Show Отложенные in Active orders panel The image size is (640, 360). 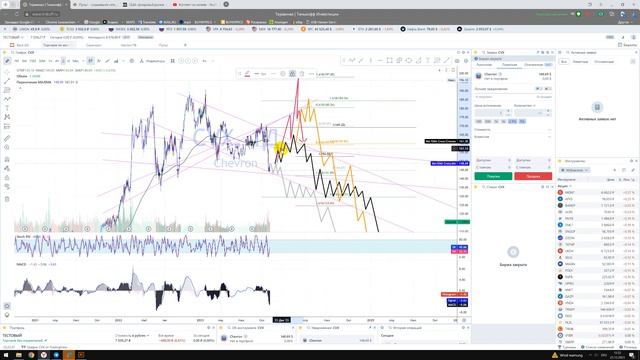(604, 62)
